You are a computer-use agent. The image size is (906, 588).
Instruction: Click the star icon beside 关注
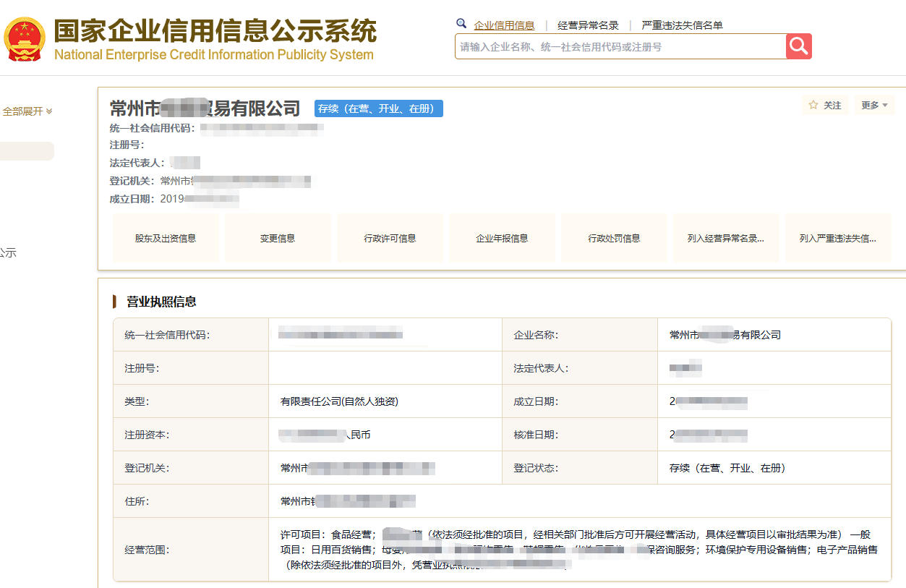(x=813, y=105)
